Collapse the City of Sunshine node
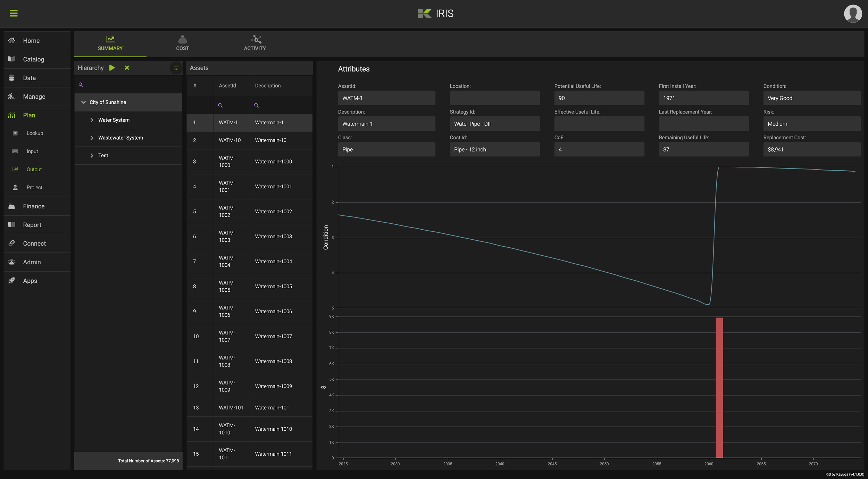 coord(83,102)
